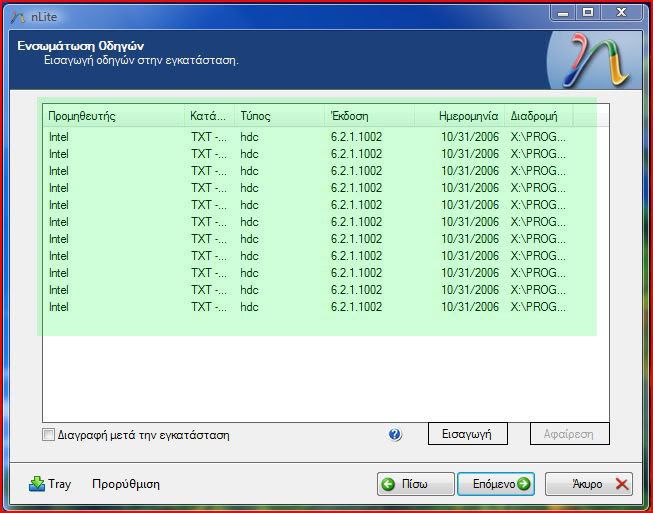Enable the Διαγραφή μετά την εγκατάσταση checkbox
The image size is (653, 513).
[49, 435]
